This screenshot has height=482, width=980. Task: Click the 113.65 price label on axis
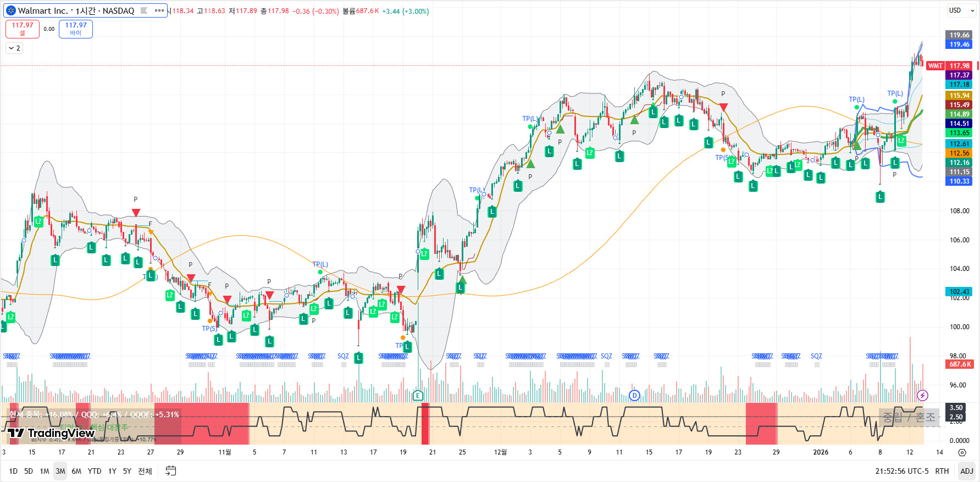pyautogui.click(x=960, y=133)
